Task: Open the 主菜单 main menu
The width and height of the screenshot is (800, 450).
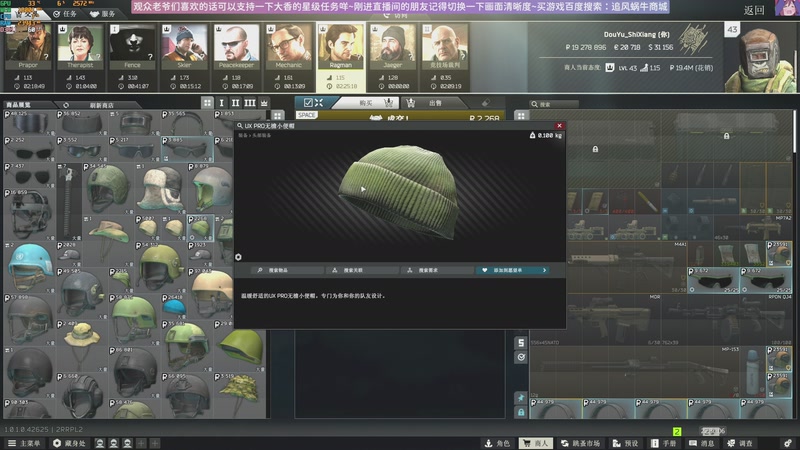Action: [24, 443]
